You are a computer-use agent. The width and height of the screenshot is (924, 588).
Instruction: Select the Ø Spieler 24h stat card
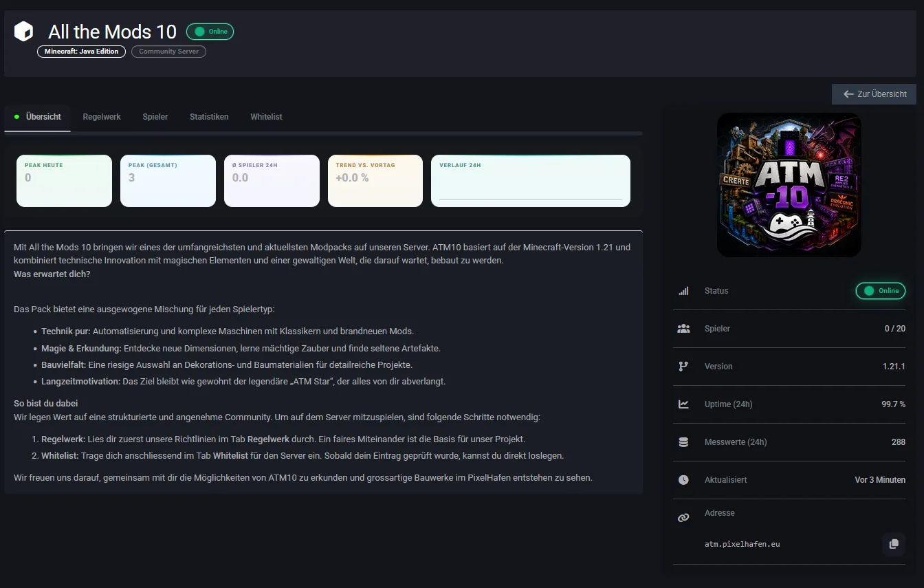click(272, 181)
